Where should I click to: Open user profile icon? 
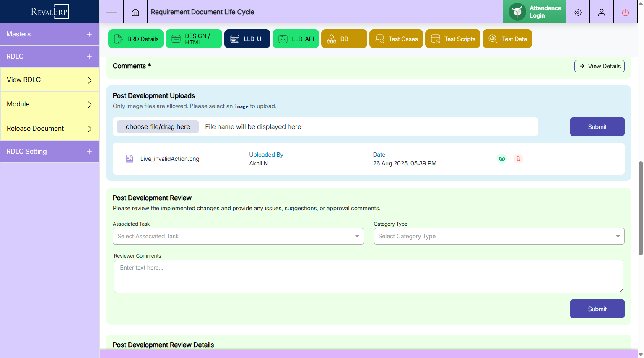pyautogui.click(x=602, y=13)
